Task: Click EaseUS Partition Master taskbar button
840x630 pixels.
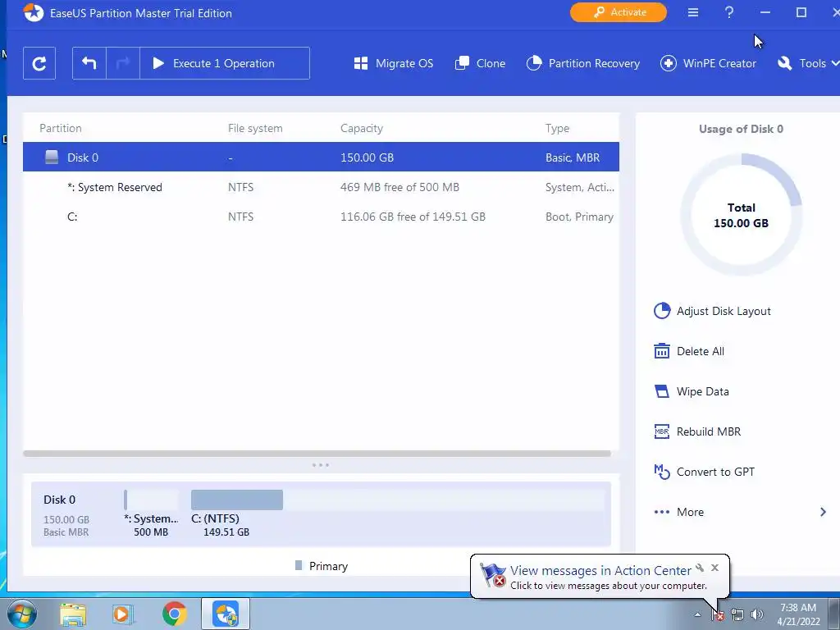Action: (226, 614)
